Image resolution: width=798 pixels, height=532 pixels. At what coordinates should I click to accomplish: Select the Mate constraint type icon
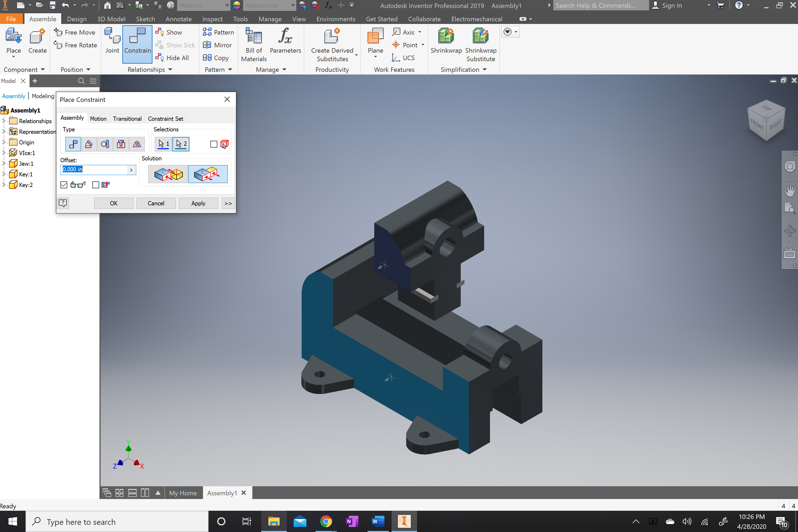[x=73, y=144]
